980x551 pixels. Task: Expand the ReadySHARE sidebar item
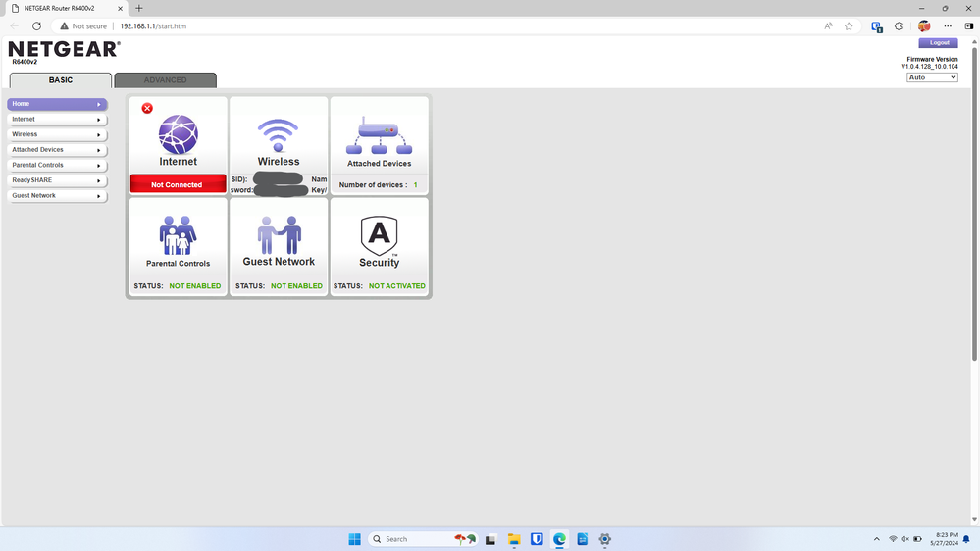coord(56,180)
